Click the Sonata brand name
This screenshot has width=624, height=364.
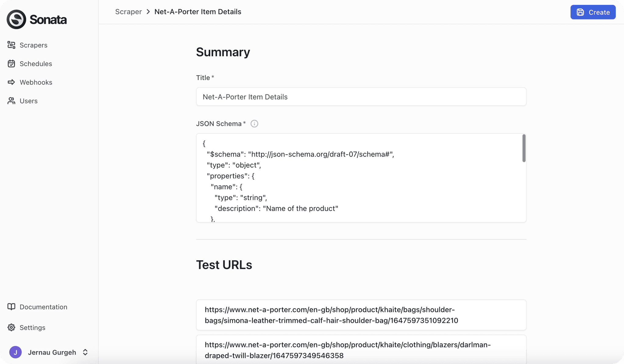tap(48, 19)
